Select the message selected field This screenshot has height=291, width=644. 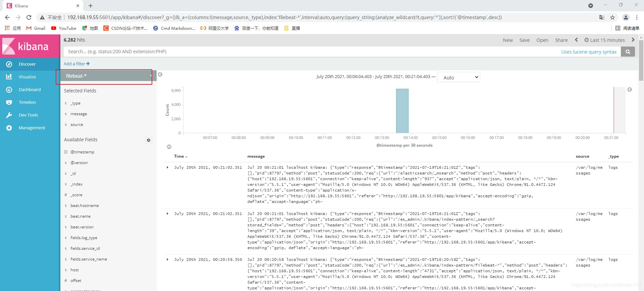click(79, 114)
